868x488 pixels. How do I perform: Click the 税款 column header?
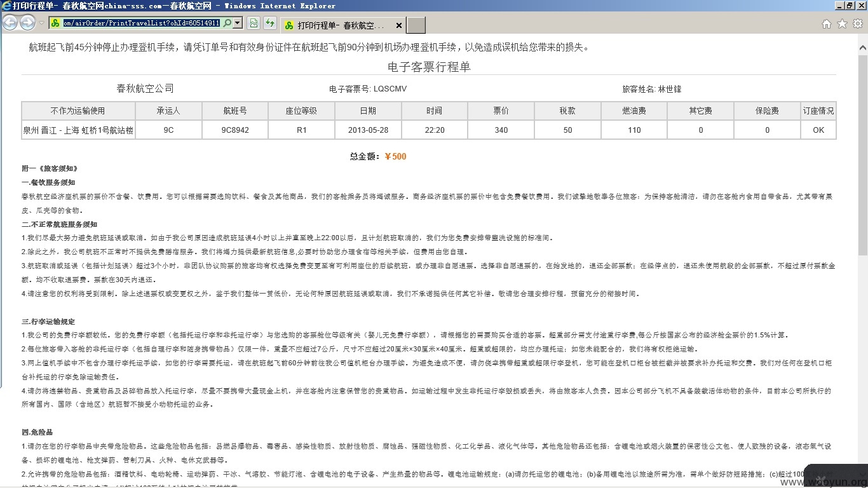(567, 111)
